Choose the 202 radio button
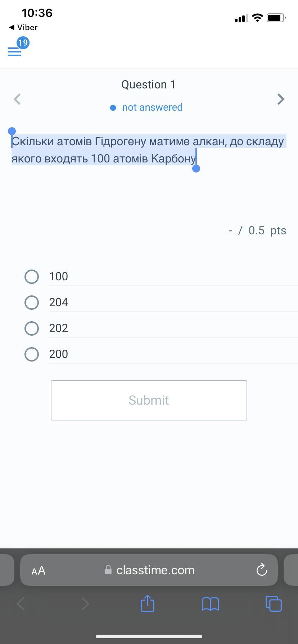Screen dimensions: 298x644 [x=32, y=328]
